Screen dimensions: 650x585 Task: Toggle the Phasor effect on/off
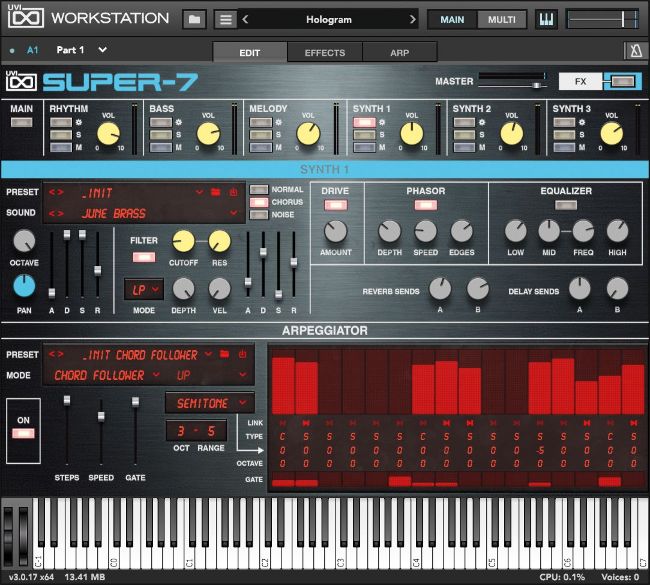coord(426,205)
